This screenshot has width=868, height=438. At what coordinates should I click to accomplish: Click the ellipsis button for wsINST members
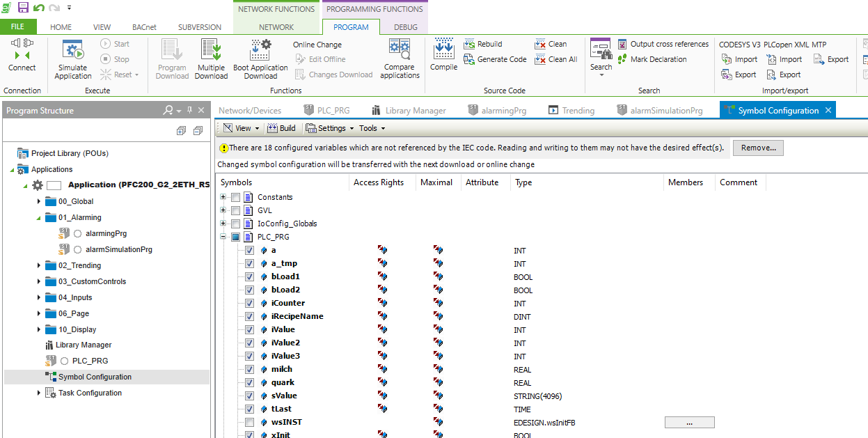[689, 423]
